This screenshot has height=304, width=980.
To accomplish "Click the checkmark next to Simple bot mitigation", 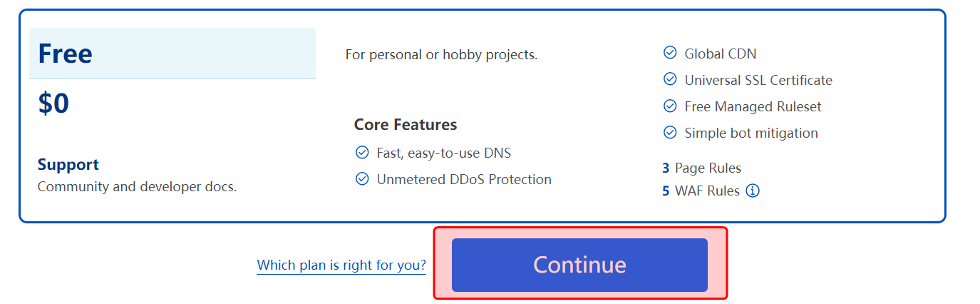I will [x=670, y=132].
